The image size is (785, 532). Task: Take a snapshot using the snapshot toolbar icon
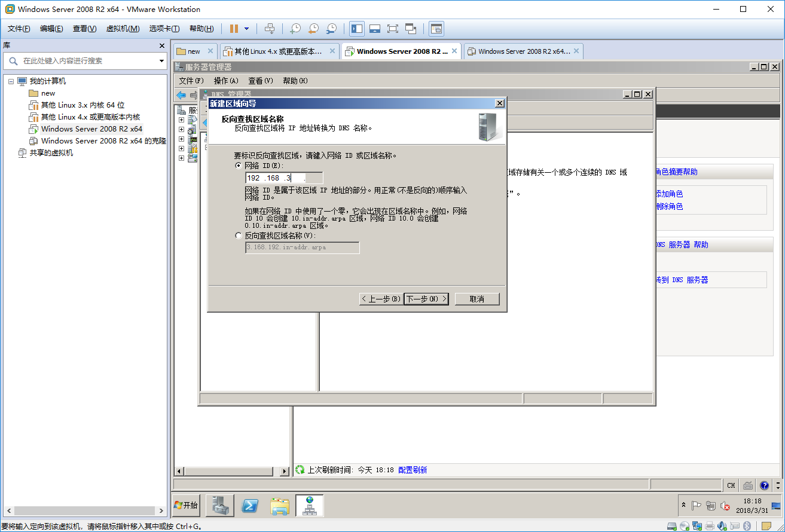coord(295,28)
